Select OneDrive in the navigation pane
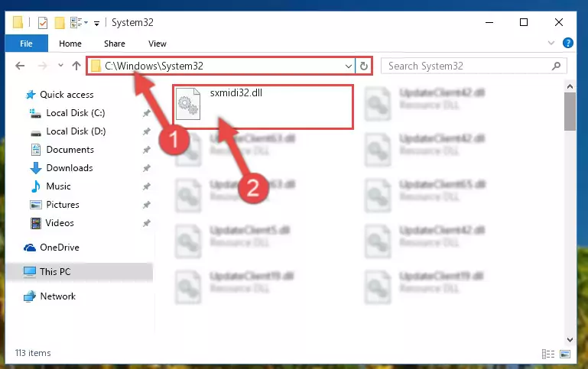The image size is (588, 369). [x=59, y=248]
